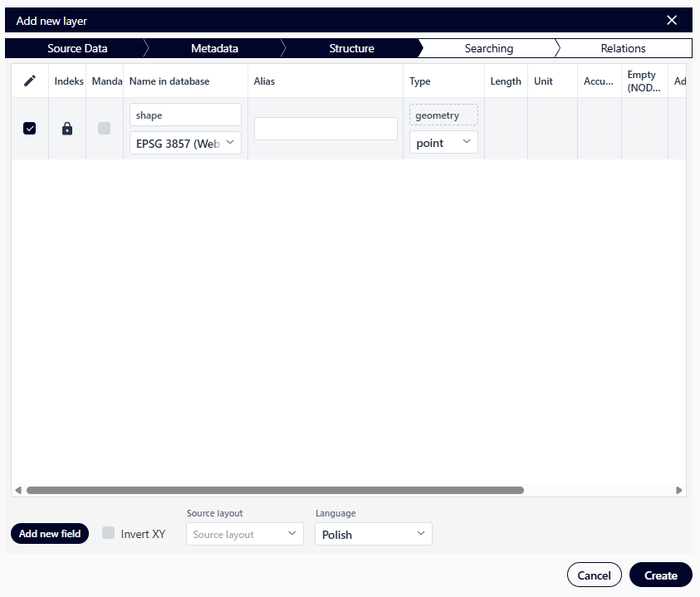The image size is (700, 597).
Task: Switch to the Searching tab
Action: (x=488, y=48)
